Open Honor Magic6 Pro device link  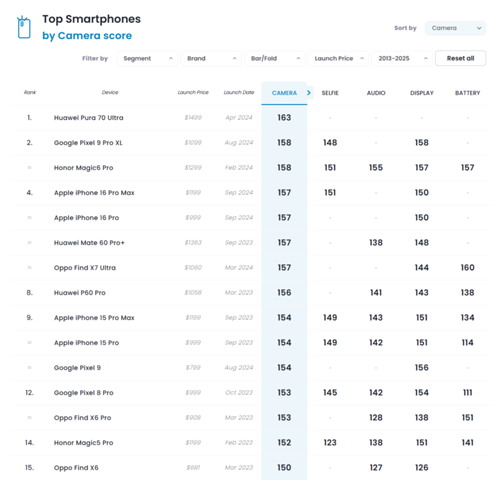(84, 168)
